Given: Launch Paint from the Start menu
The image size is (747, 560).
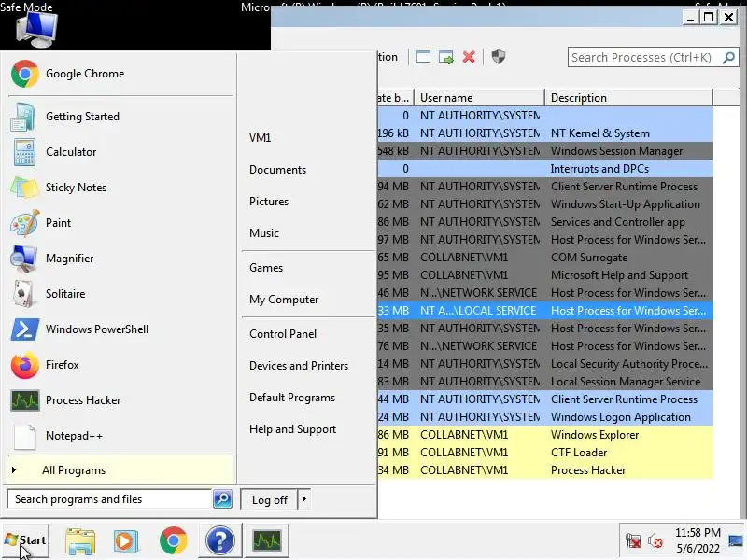Looking at the screenshot, I should click(x=120, y=223).
